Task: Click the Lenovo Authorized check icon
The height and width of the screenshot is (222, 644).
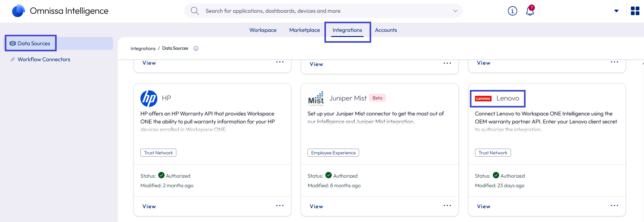Action: click(496, 175)
